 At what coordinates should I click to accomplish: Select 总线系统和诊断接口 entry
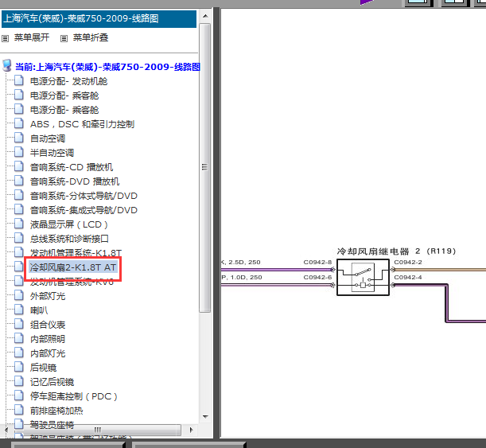coord(69,239)
